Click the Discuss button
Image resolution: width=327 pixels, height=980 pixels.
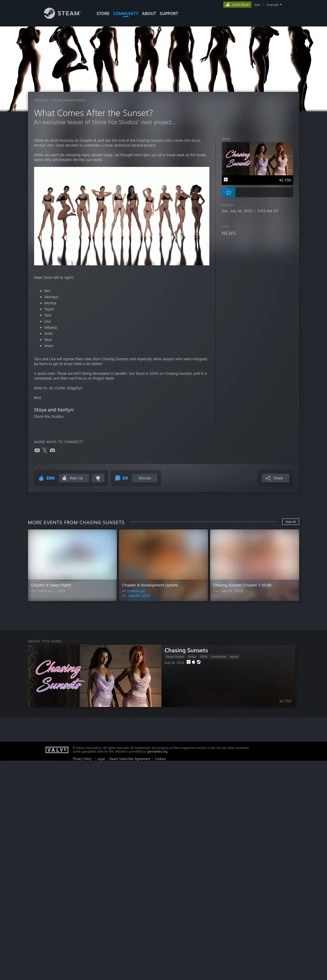[x=145, y=478]
